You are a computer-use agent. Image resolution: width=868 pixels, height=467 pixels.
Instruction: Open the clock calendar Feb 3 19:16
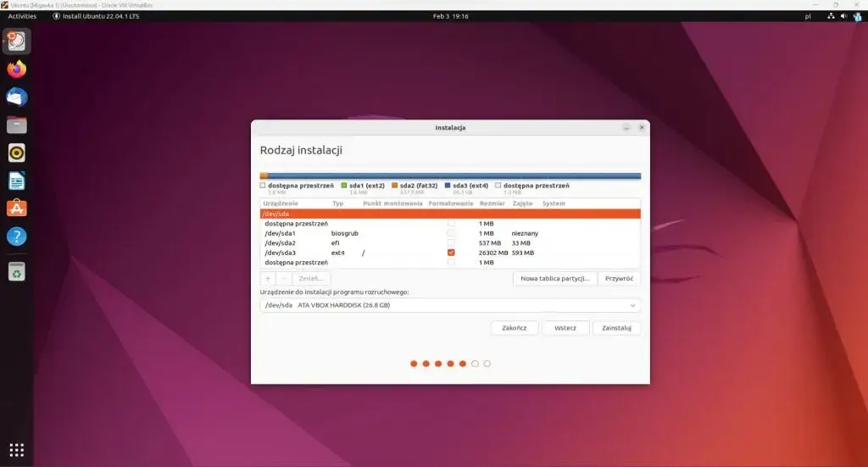(451, 16)
